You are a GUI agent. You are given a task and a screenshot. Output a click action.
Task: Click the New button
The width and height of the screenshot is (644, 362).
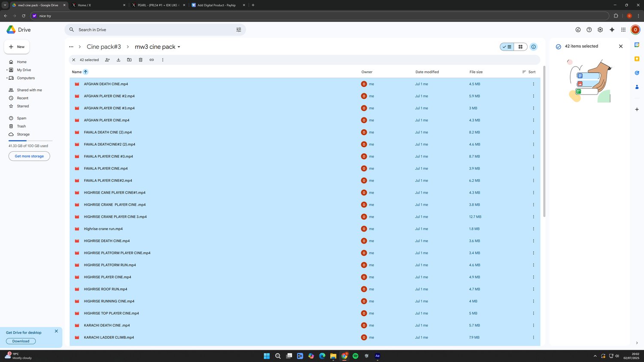click(17, 47)
